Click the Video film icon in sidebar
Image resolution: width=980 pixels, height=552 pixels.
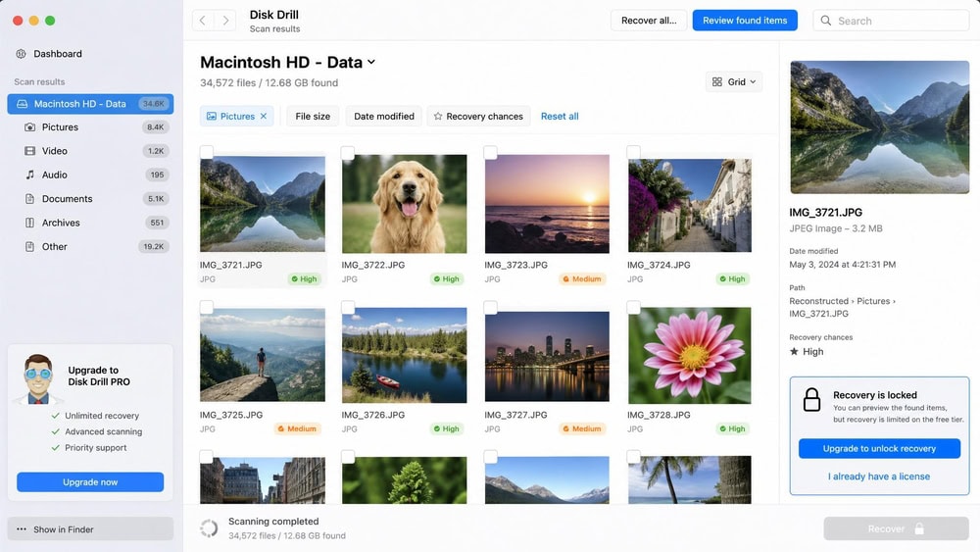[x=29, y=151]
